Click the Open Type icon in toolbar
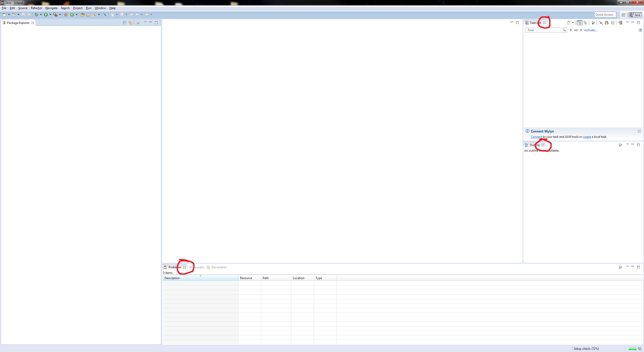The width and height of the screenshot is (644, 352). tap(82, 15)
